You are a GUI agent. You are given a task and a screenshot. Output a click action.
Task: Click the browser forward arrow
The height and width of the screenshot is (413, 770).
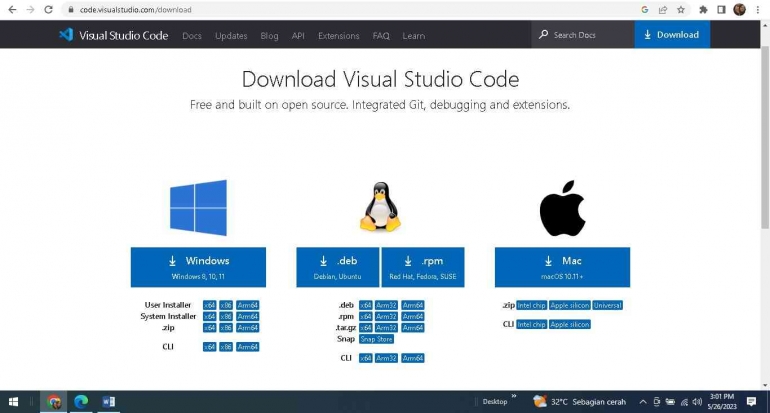(x=30, y=10)
